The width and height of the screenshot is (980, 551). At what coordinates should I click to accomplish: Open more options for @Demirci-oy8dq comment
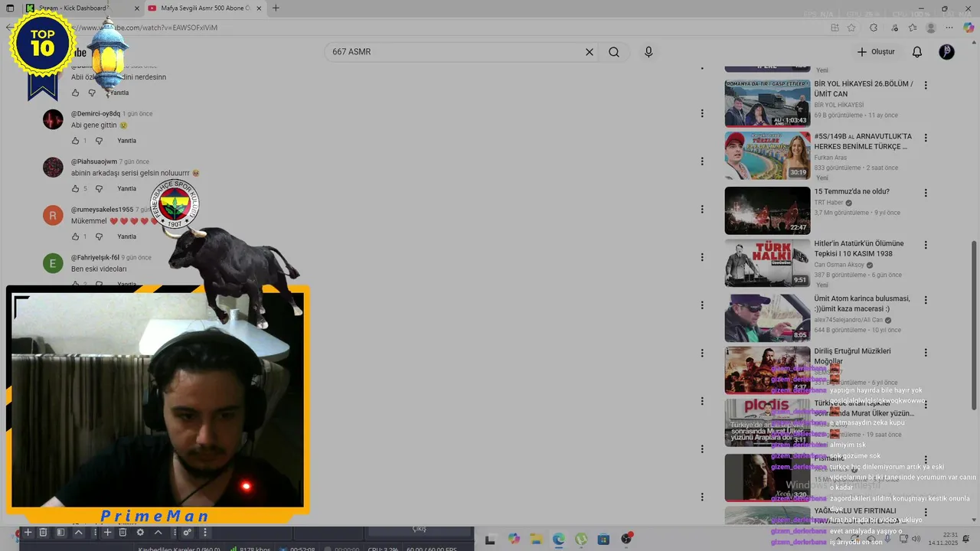click(702, 113)
